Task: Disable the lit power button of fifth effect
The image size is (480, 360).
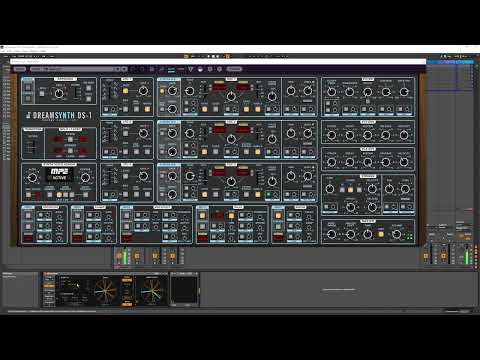Action: click(278, 216)
